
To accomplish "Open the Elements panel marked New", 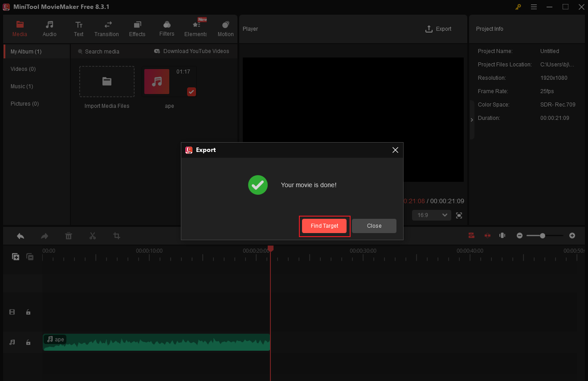I will pyautogui.click(x=196, y=28).
